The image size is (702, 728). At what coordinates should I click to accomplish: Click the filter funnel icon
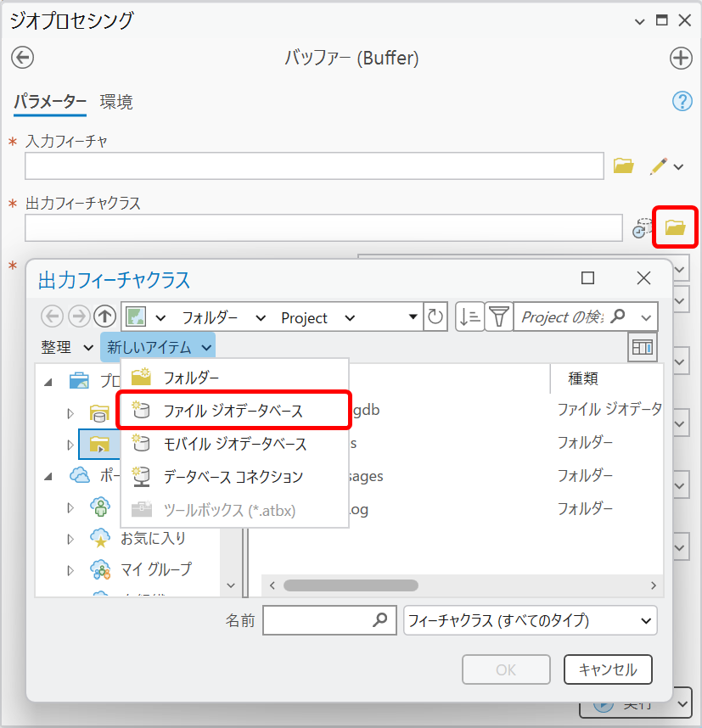pos(498,317)
